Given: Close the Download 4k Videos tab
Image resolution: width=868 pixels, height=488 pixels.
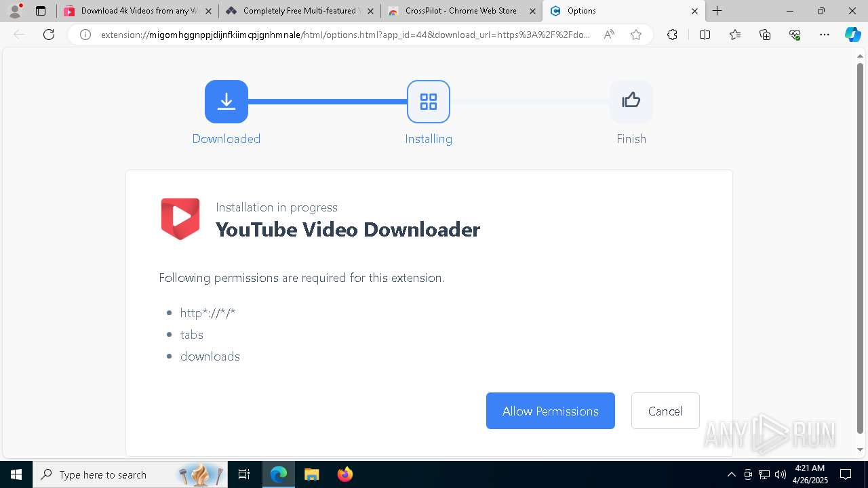Looking at the screenshot, I should pos(208,11).
